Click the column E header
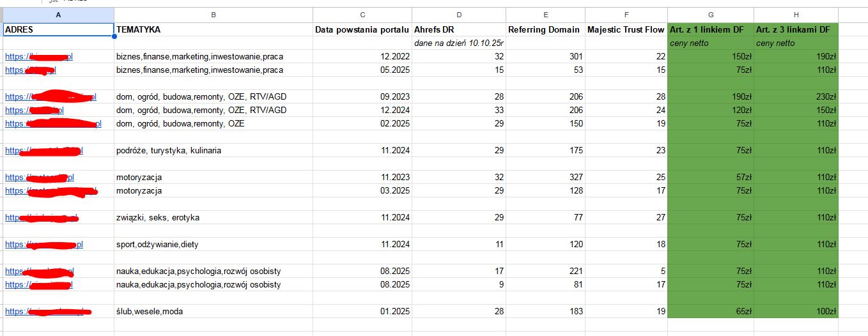The image size is (868, 336). 545,15
